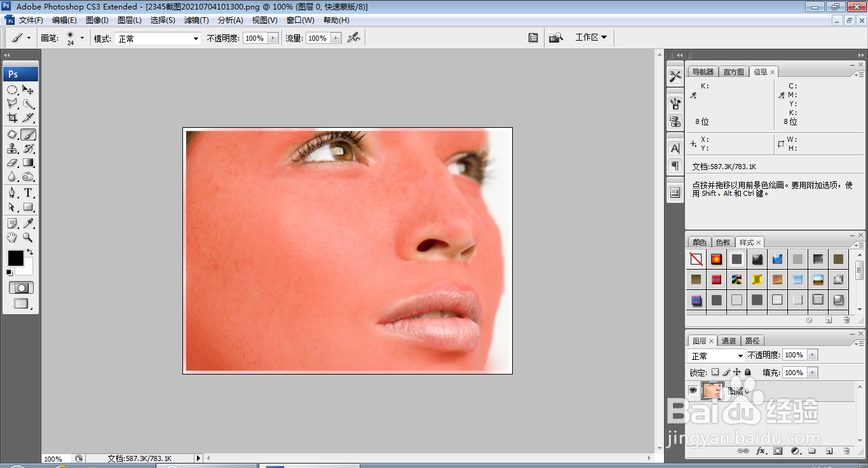Create new adjustment layer
Image resolution: width=868 pixels, height=468 pixels.
(x=795, y=451)
